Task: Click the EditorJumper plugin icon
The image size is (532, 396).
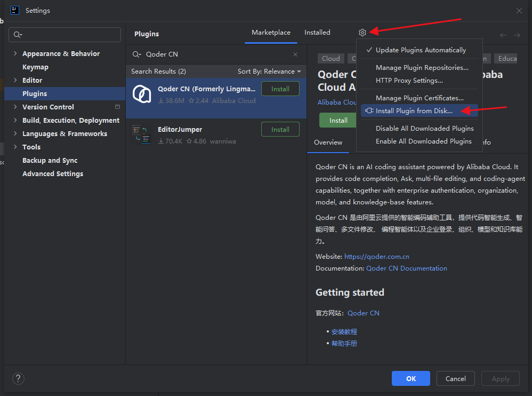Action: click(x=141, y=134)
